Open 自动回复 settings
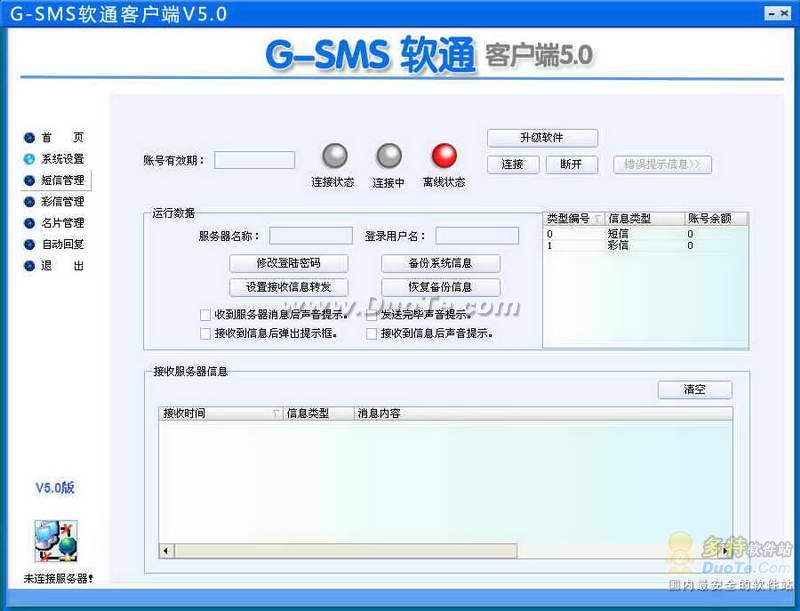Screen dimensions: 800x611 tap(62, 244)
